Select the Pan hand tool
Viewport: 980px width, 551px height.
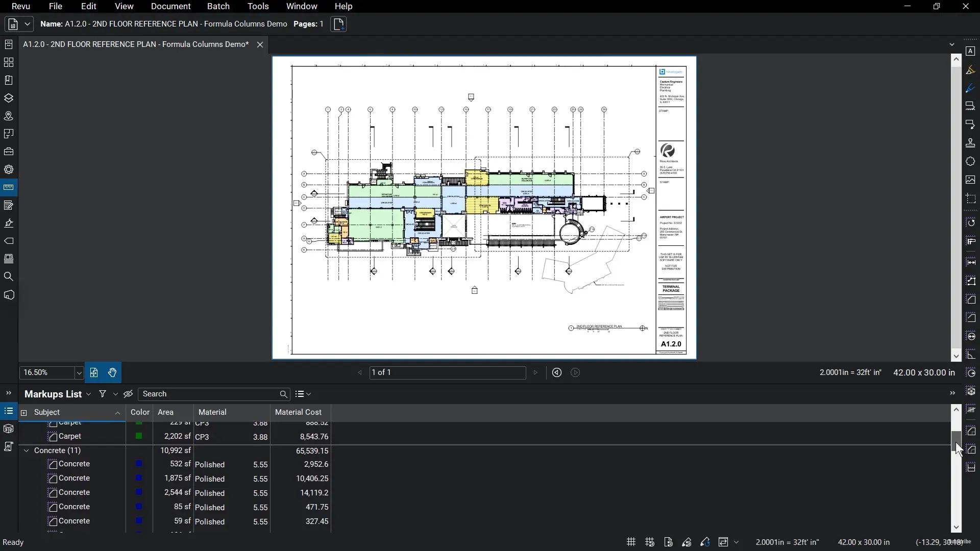[x=112, y=372]
